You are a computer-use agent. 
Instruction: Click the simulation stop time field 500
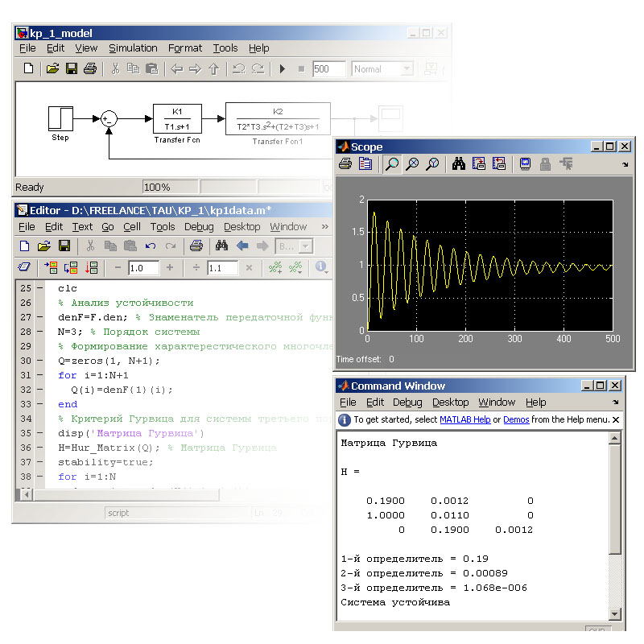coord(328,69)
